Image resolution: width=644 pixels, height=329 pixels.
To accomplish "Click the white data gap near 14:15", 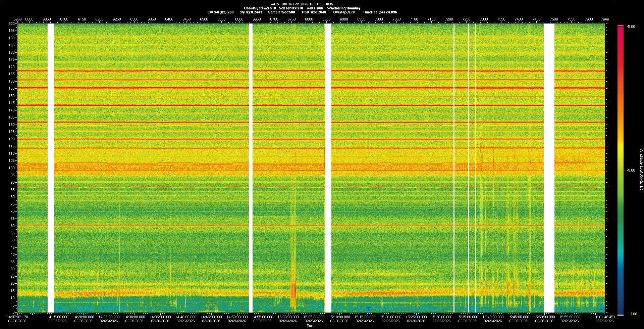I will coord(51,168).
